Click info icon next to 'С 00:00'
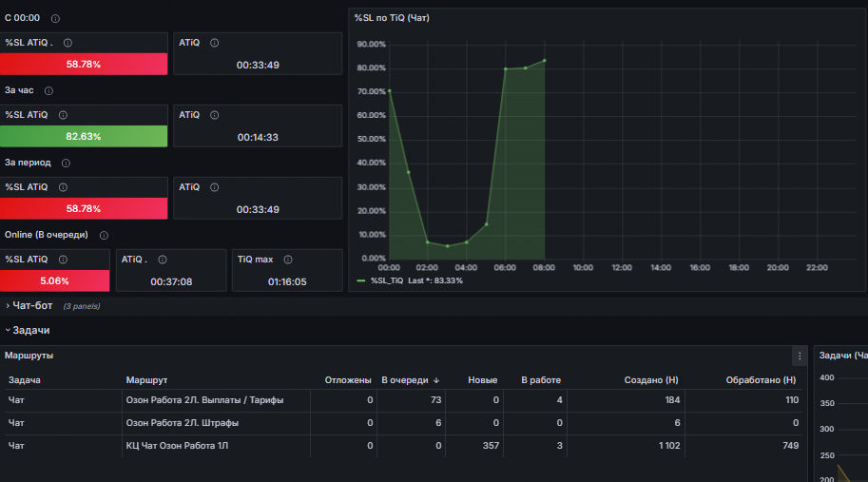Image resolution: width=868 pixels, height=482 pixels. tap(55, 19)
